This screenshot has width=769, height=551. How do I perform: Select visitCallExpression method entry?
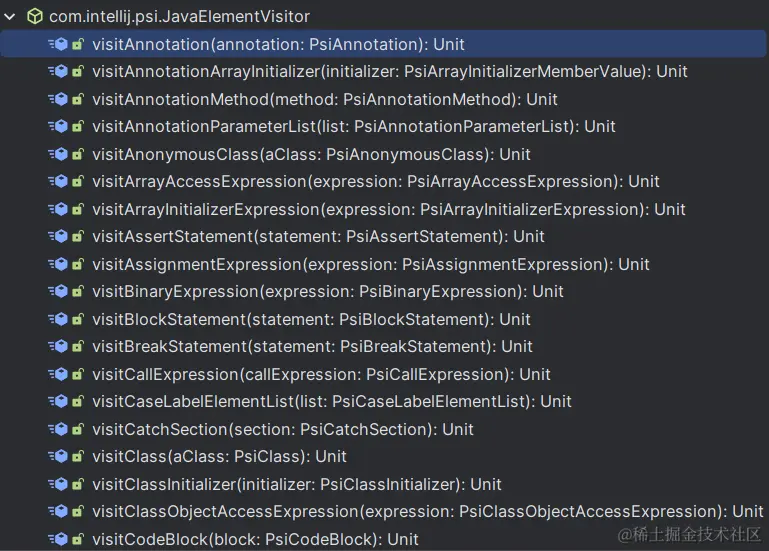(383, 374)
